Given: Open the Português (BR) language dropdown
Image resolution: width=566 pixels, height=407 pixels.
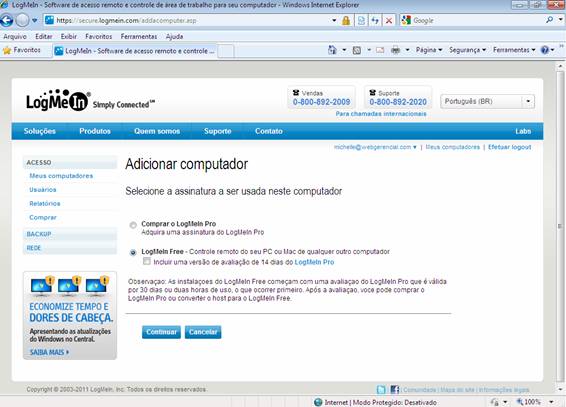Looking at the screenshot, I should coord(487,101).
